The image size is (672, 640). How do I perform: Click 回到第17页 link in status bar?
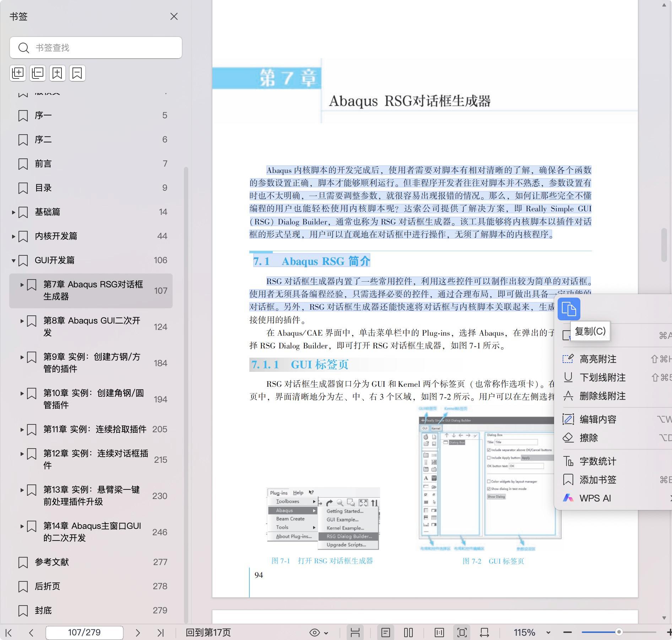tap(208, 633)
